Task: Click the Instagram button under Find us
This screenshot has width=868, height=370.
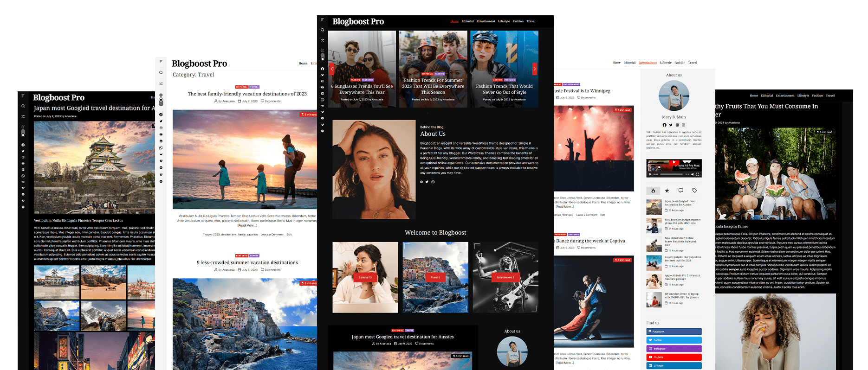Action: [674, 349]
